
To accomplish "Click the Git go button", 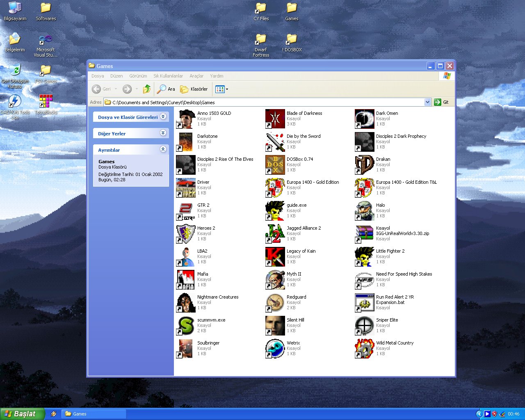I will point(442,102).
